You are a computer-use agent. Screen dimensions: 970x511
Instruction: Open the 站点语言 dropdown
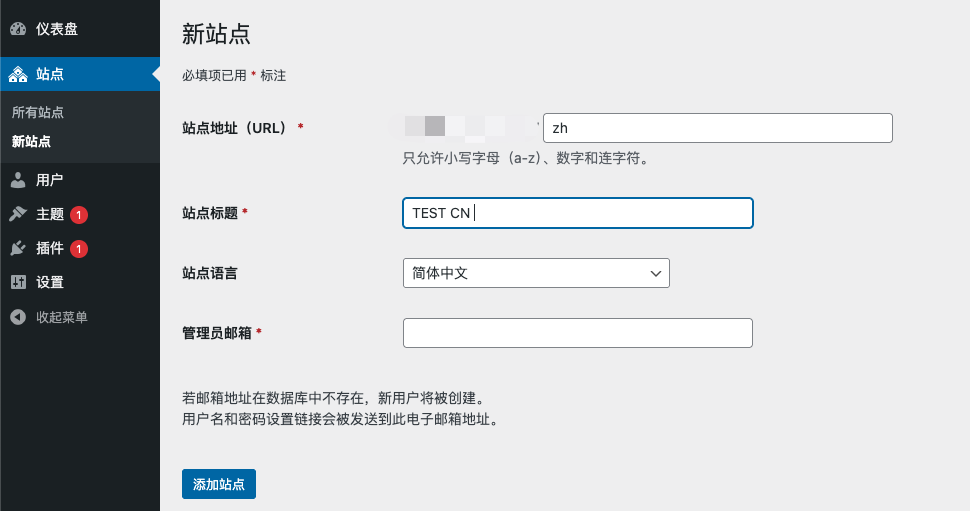pos(535,273)
